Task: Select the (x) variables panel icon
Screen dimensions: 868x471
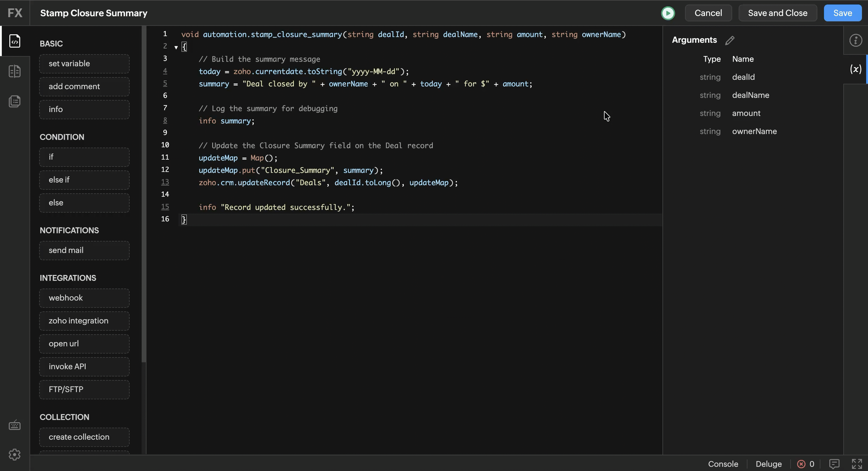Action: 856,69
